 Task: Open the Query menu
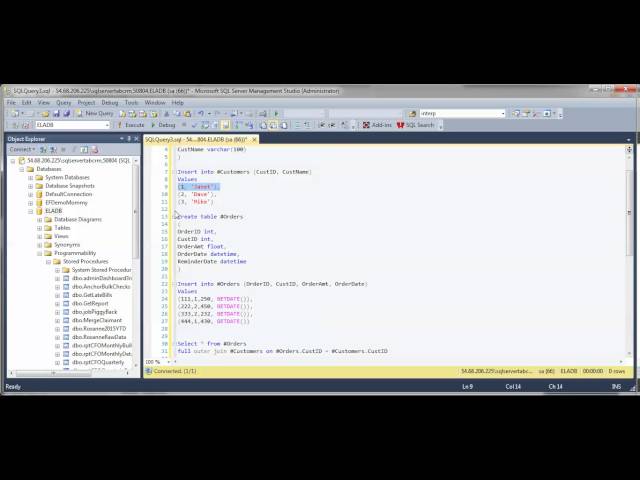click(x=63, y=102)
